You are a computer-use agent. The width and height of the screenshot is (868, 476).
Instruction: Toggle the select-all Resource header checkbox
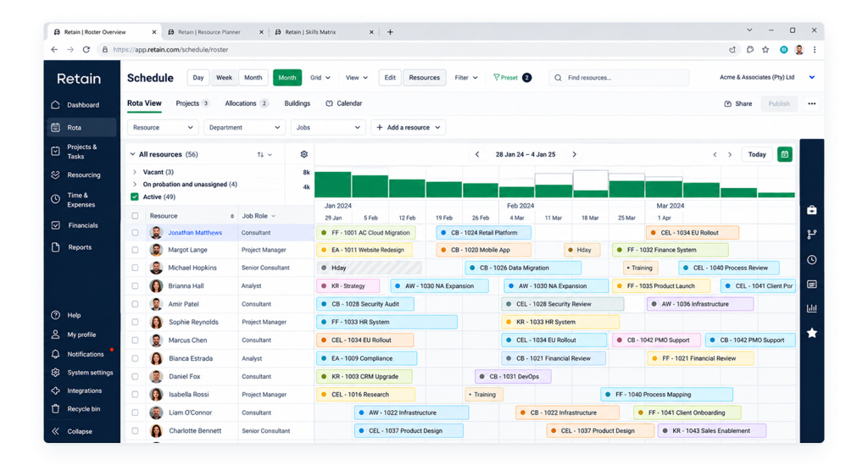click(135, 216)
